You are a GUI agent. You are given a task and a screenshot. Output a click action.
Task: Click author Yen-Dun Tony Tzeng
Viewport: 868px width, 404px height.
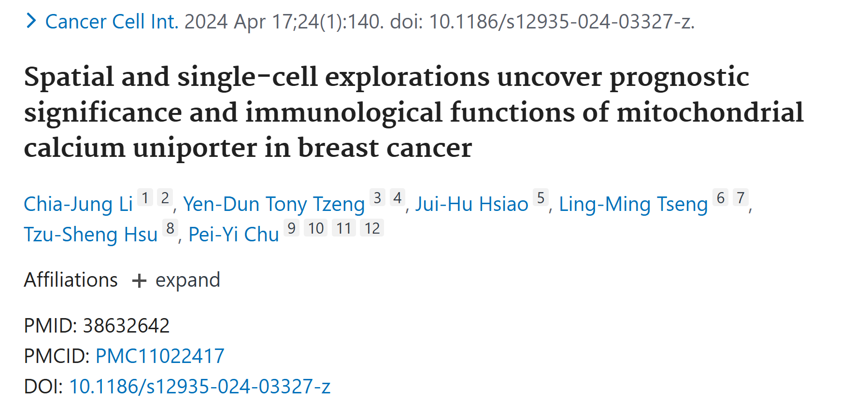pos(274,204)
